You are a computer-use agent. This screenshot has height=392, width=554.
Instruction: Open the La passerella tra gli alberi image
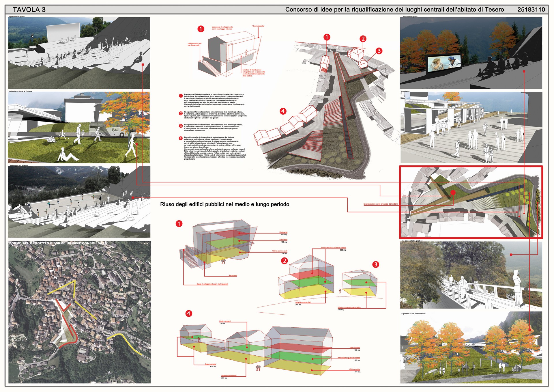pyautogui.click(x=471, y=275)
